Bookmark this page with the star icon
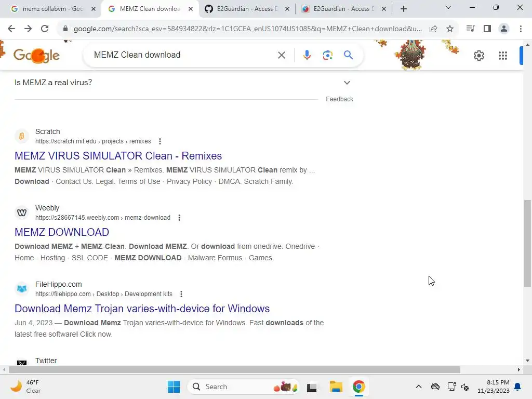The height and width of the screenshot is (399, 532). [x=450, y=29]
